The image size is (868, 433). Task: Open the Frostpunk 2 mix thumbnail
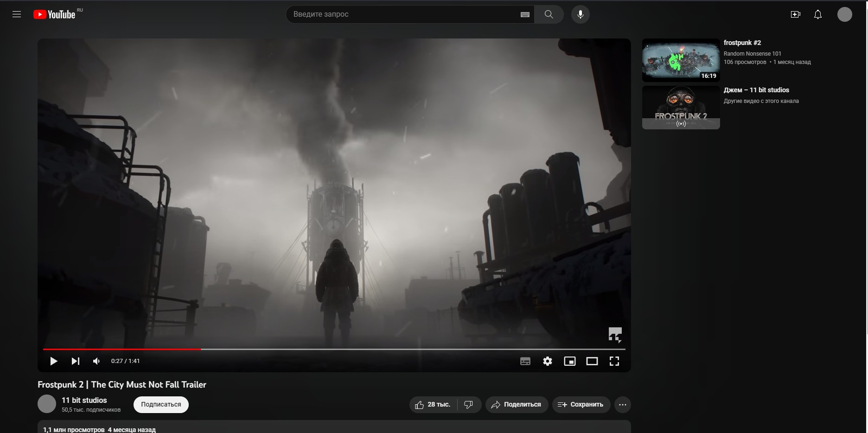coord(681,108)
